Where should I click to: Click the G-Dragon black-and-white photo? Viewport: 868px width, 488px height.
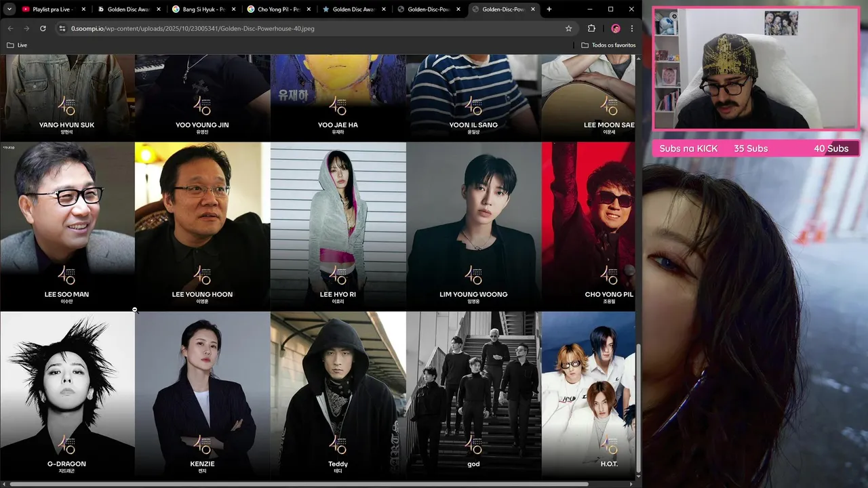click(x=67, y=395)
